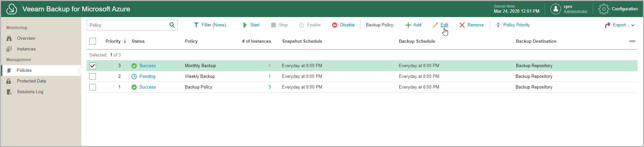The image size is (644, 147).
Task: Click the Veeam logo icon
Action: pyautogui.click(x=12, y=9)
